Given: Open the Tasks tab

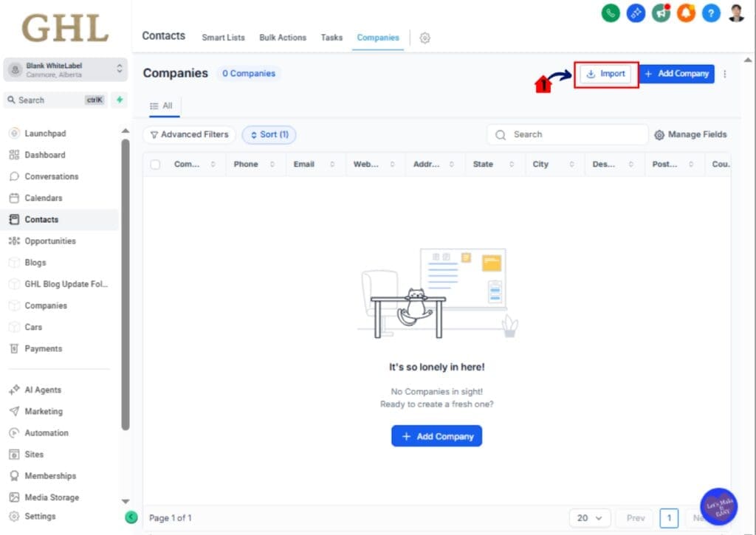Looking at the screenshot, I should tap(331, 37).
